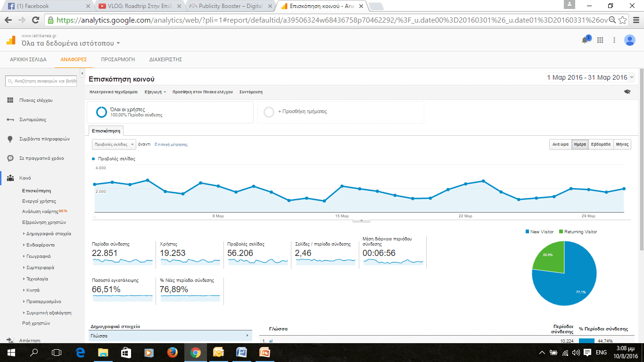
Task: Switch to the Publicity Booster browser tab
Action: tap(230, 6)
